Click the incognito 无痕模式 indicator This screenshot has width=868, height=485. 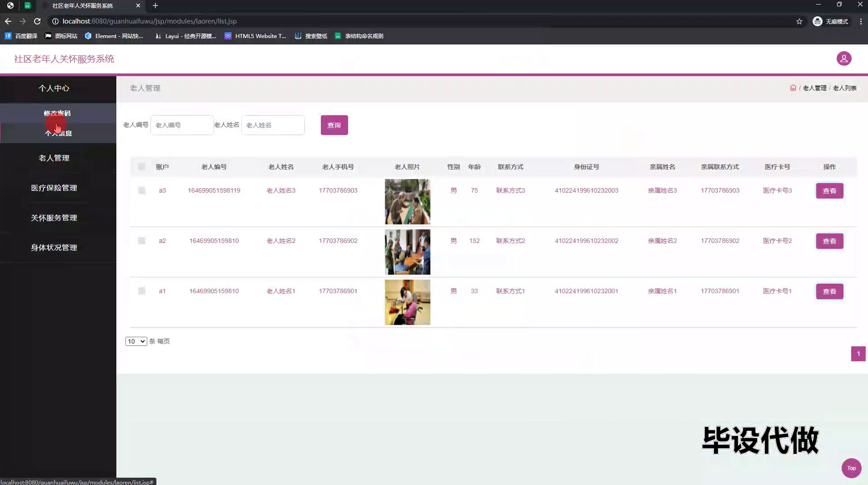(x=830, y=21)
